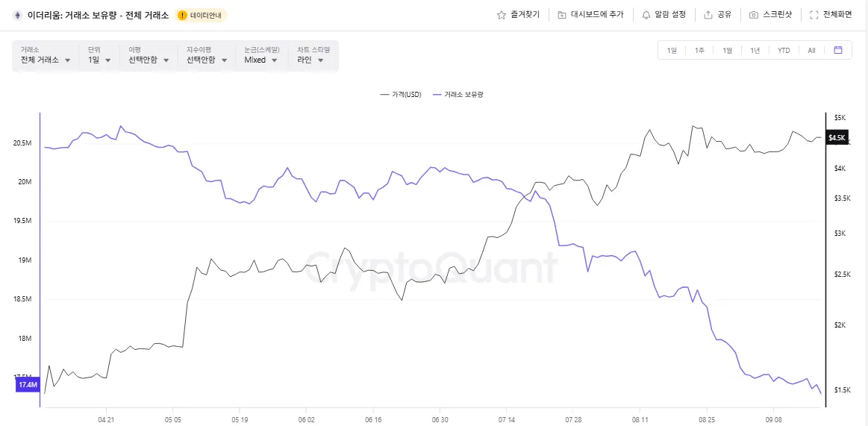Click the purple 17.4M axis value label
Image resolution: width=868 pixels, height=426 pixels.
coord(28,384)
